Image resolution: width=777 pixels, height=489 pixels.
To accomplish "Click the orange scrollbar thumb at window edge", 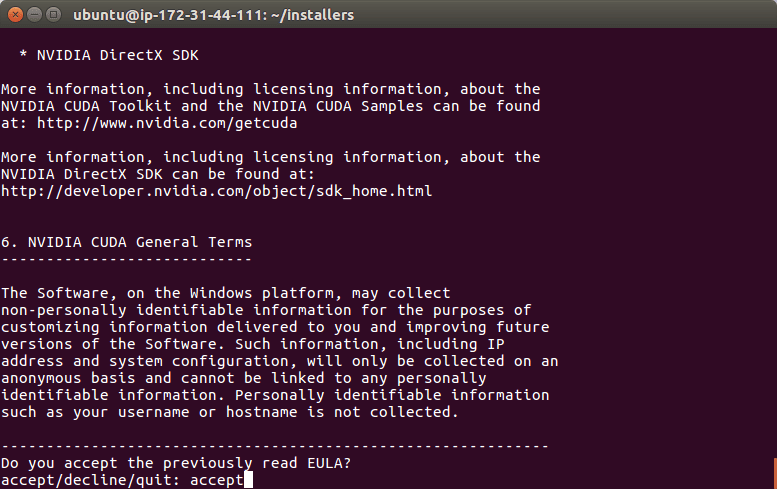I will tap(775, 473).
